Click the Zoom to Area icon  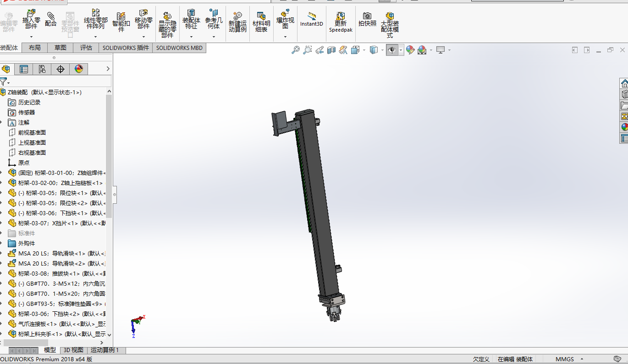[308, 50]
